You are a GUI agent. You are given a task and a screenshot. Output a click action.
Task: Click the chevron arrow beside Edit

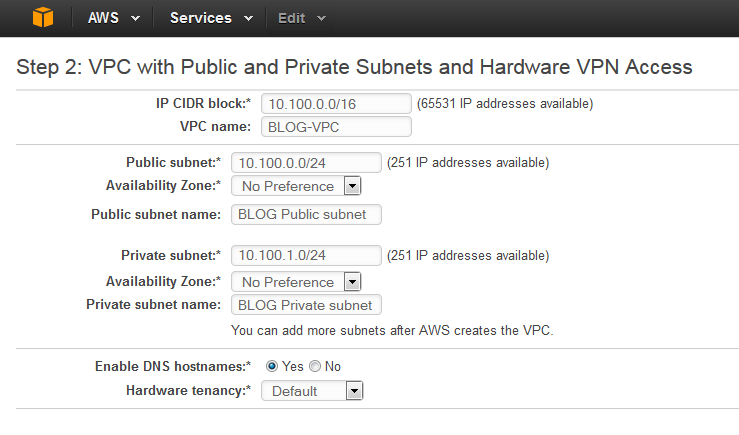[321, 18]
